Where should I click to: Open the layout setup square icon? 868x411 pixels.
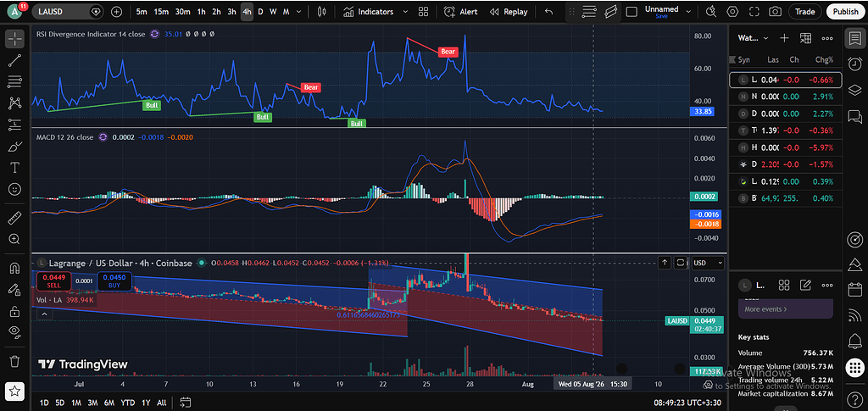click(x=631, y=12)
